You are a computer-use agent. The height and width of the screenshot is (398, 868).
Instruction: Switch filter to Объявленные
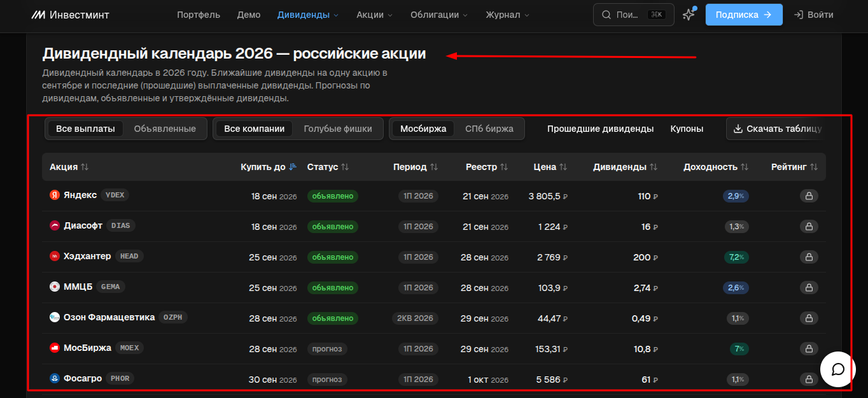(165, 129)
